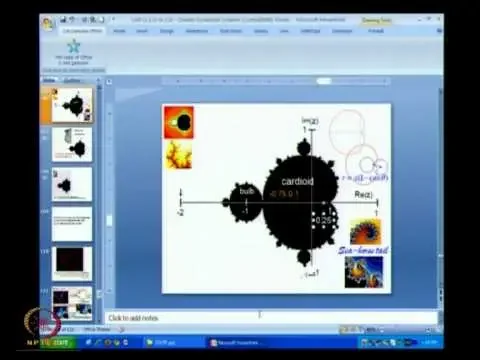The height and width of the screenshot is (360, 480).
Task: Open the Customize Quick Access Toolbar dropdown
Action: (x=113, y=20)
